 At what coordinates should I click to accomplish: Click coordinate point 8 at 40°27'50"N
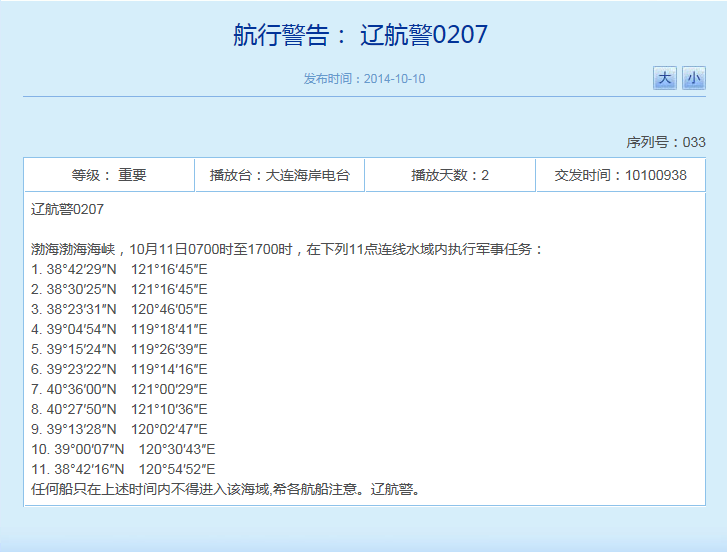coord(119,409)
